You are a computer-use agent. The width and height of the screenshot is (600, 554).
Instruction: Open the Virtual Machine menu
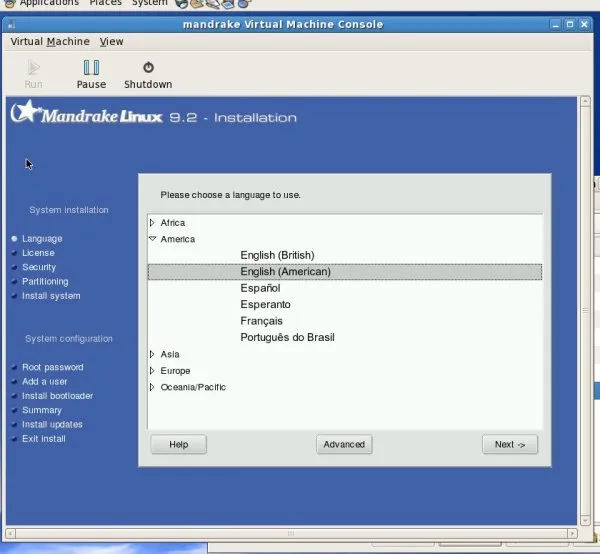click(x=50, y=41)
